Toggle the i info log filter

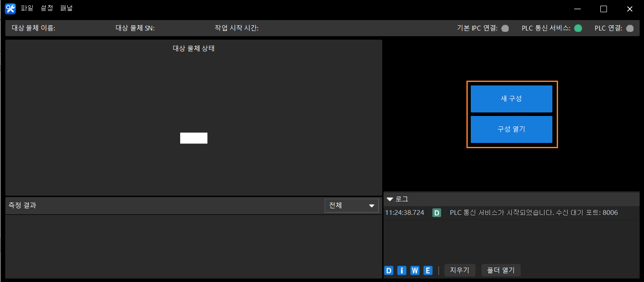[402, 270]
